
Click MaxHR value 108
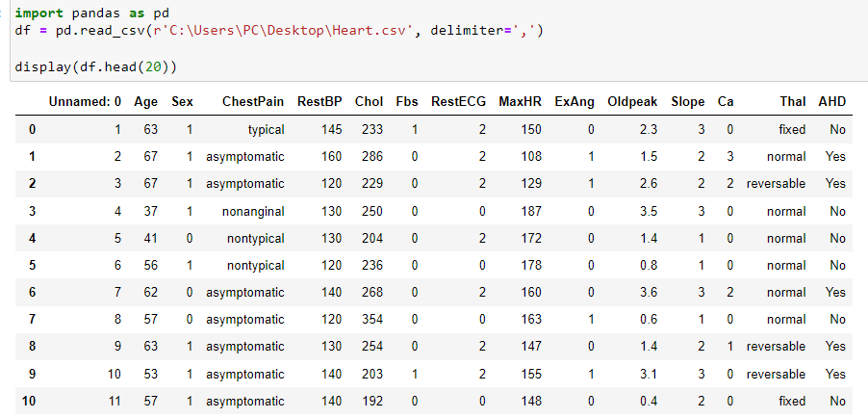coord(531,157)
